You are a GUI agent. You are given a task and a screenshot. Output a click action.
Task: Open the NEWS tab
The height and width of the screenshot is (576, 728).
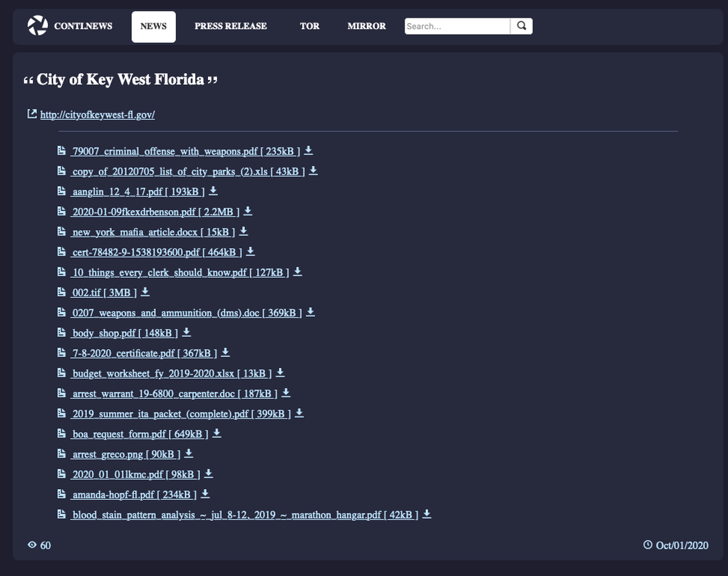coord(153,27)
